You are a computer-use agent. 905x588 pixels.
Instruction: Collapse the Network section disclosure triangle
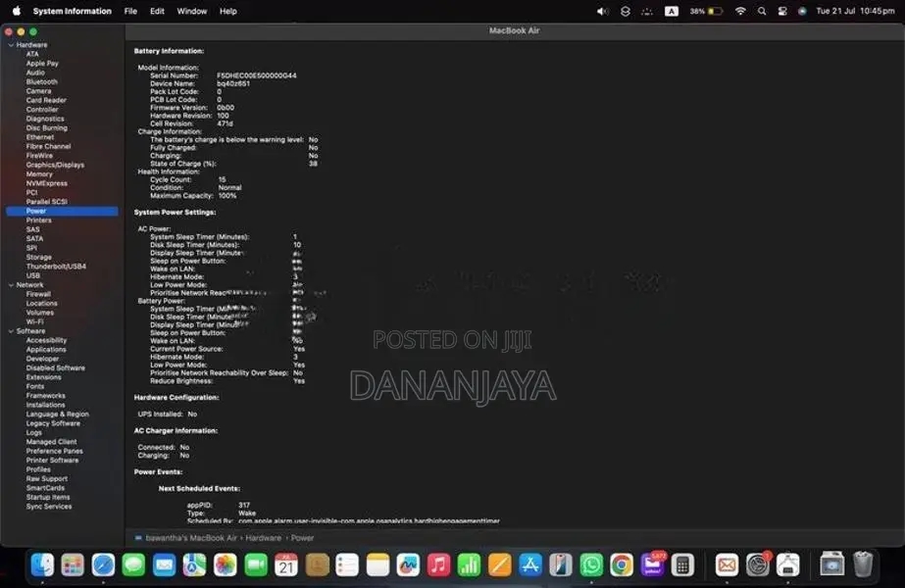tap(11, 285)
